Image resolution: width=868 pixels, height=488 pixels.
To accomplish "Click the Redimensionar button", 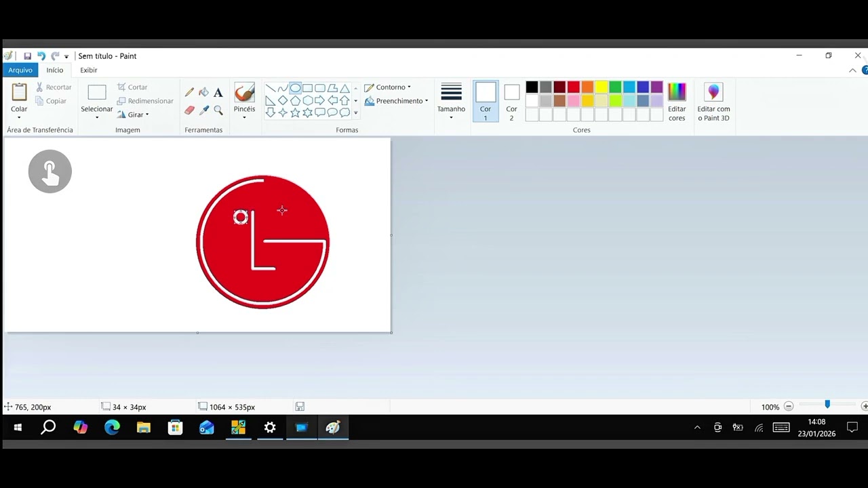I will (x=145, y=101).
